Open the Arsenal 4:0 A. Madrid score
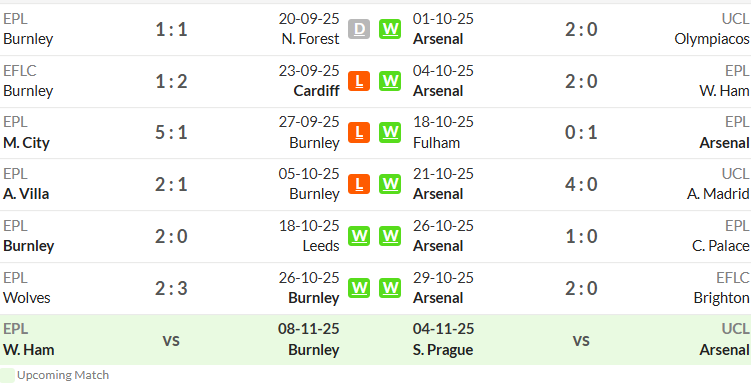Viewport: 751px width, 392px height. [x=581, y=184]
